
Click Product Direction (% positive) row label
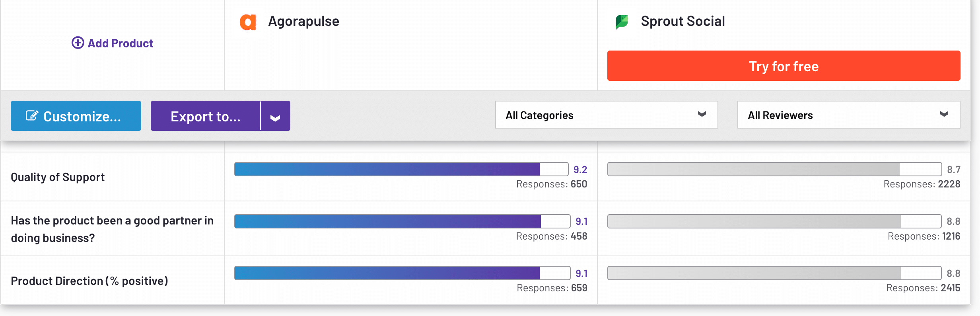coord(90,280)
